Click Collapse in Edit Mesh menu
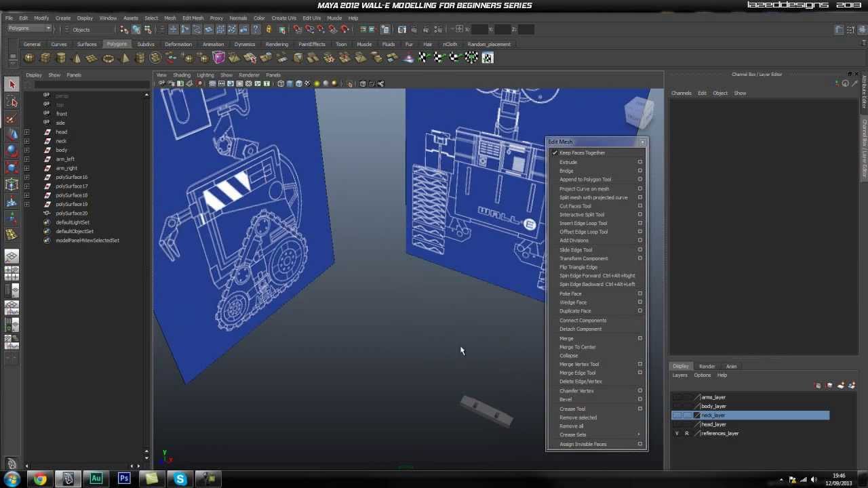Screen dimensions: 868x488 (569, 356)
